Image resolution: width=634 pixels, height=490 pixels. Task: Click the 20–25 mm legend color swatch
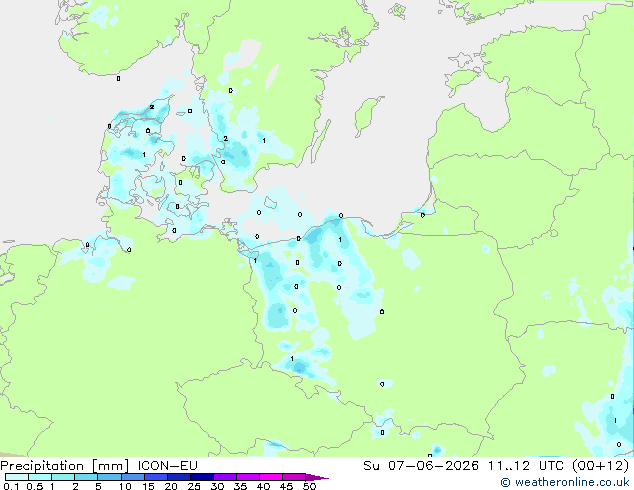[178, 477]
